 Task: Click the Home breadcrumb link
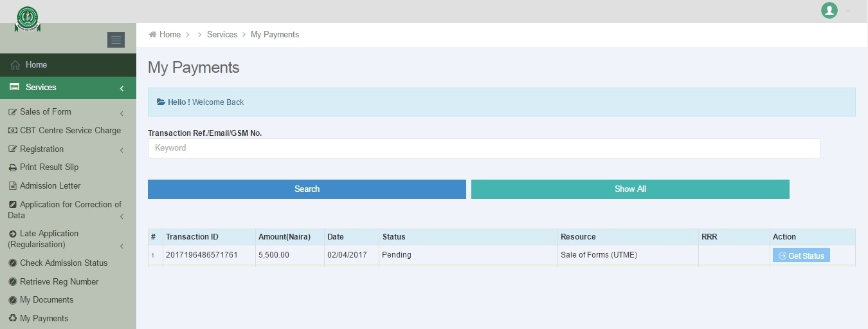point(170,35)
